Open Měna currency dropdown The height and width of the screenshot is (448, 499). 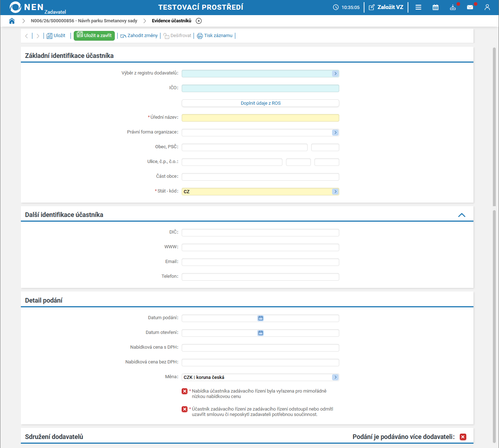335,377
